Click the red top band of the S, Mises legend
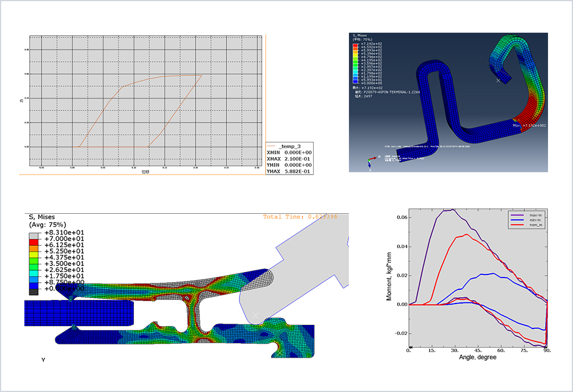 pos(354,45)
